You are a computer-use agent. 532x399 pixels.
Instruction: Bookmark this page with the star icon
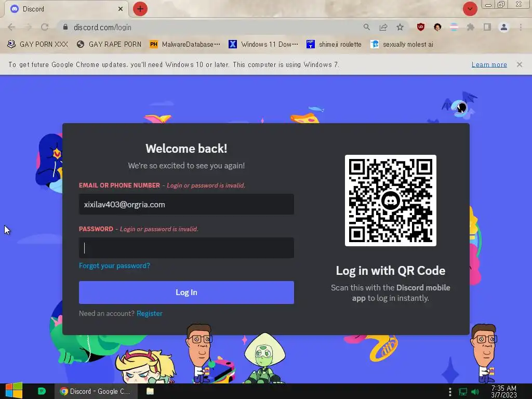(x=400, y=27)
